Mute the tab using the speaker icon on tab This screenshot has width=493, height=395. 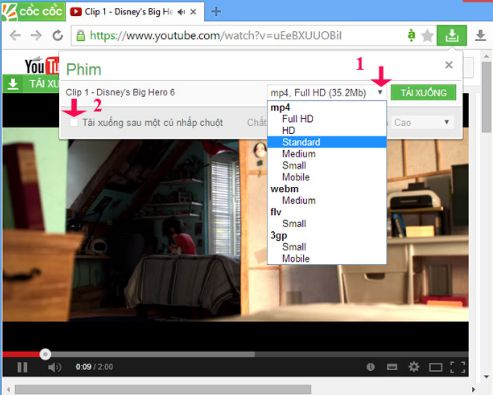pyautogui.click(x=181, y=12)
